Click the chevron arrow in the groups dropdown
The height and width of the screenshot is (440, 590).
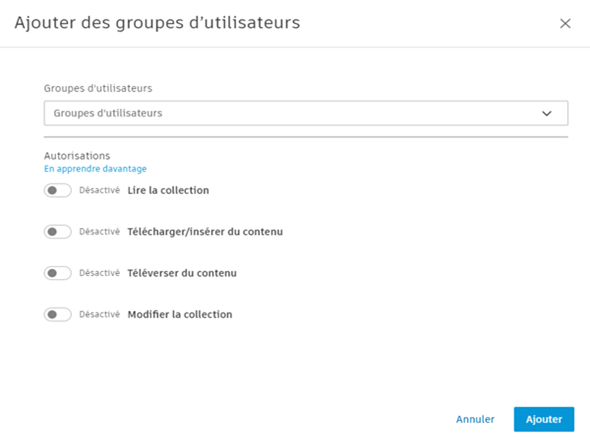click(x=547, y=113)
